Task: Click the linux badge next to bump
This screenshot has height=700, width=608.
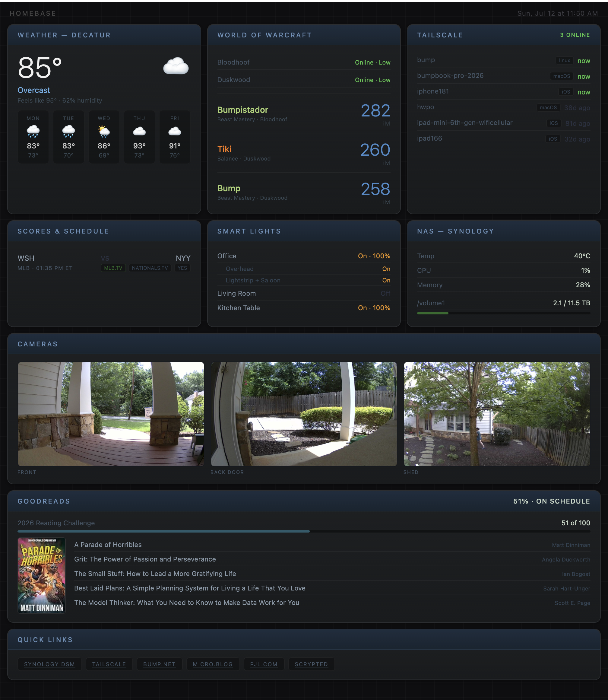Action: point(565,60)
